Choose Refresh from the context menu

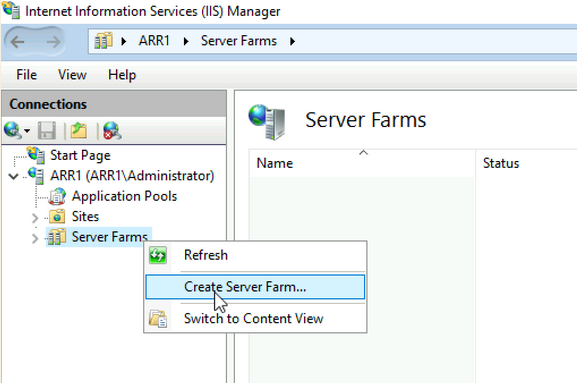click(255, 255)
